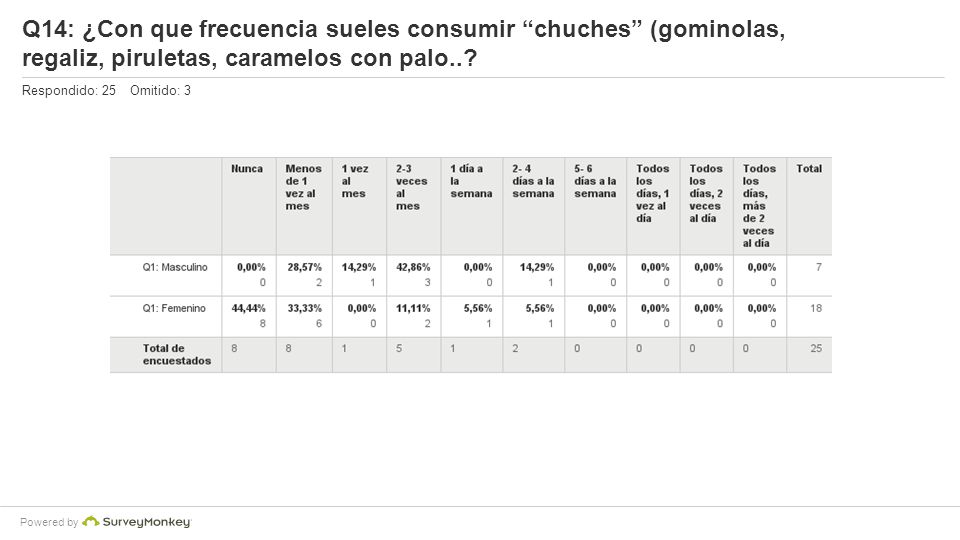Click the Respondido: 25 label

click(x=69, y=91)
